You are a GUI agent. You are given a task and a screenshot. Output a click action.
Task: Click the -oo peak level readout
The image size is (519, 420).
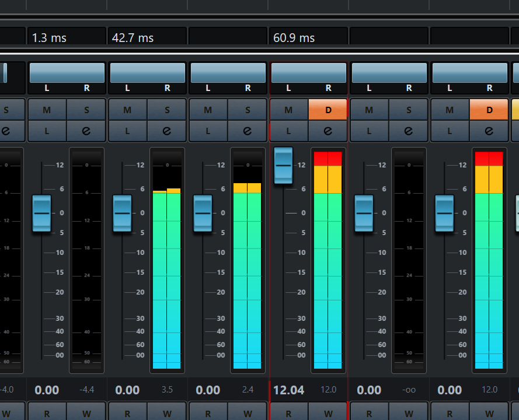click(x=409, y=390)
